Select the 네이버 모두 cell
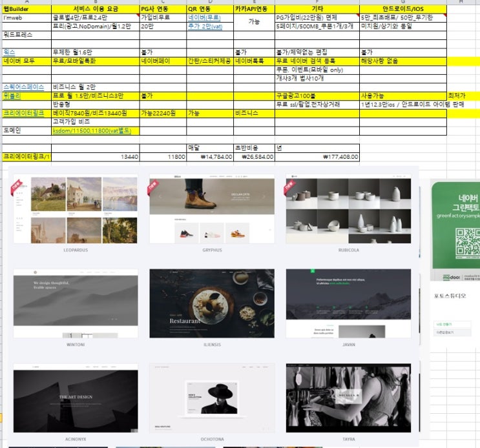This screenshot has height=448, width=480. (x=26, y=61)
